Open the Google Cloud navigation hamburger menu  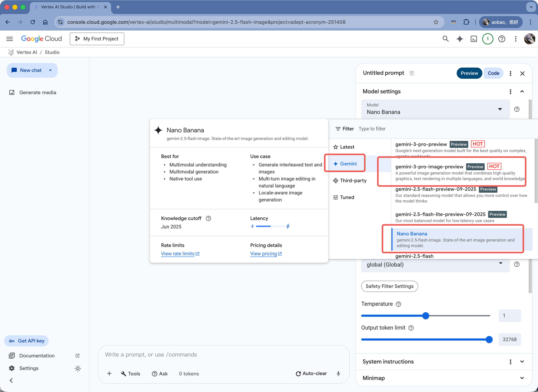click(9, 39)
